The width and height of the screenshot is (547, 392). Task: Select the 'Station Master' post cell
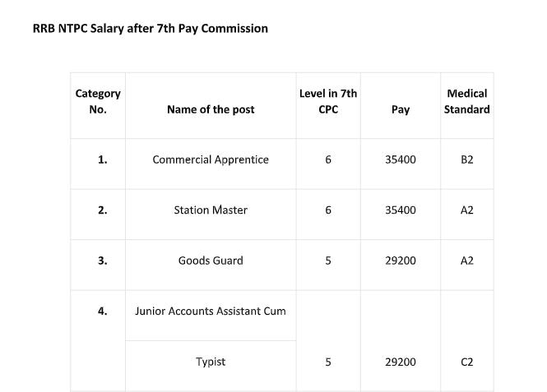pyautogui.click(x=211, y=210)
